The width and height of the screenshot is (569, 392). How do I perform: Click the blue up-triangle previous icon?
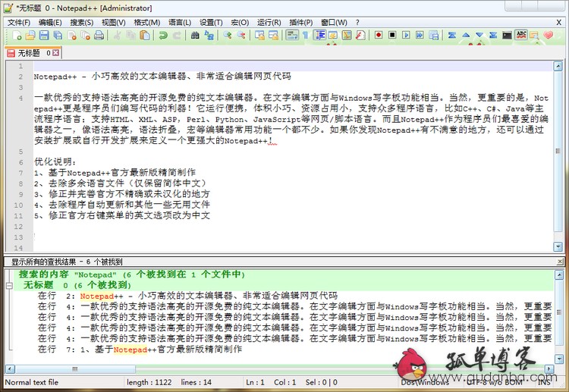(x=466, y=35)
